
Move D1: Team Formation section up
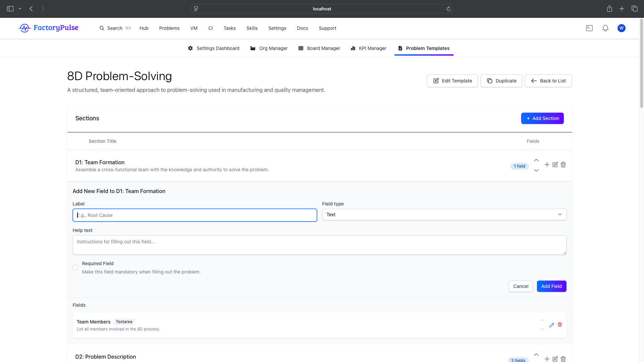click(x=536, y=160)
